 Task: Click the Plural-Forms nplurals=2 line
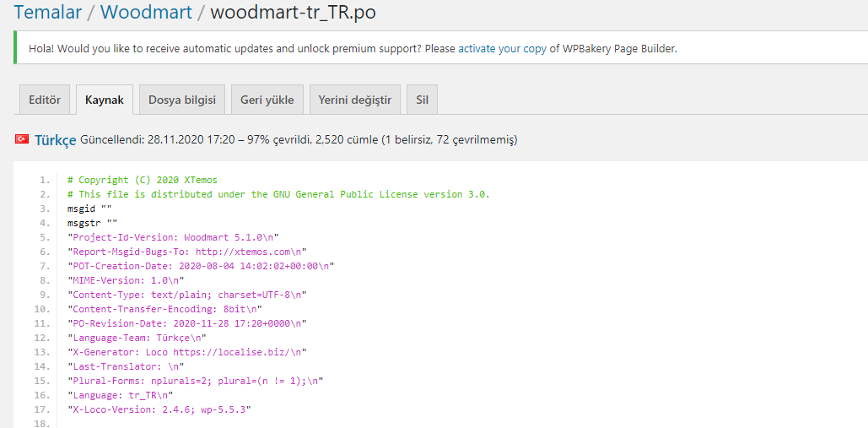click(x=196, y=381)
